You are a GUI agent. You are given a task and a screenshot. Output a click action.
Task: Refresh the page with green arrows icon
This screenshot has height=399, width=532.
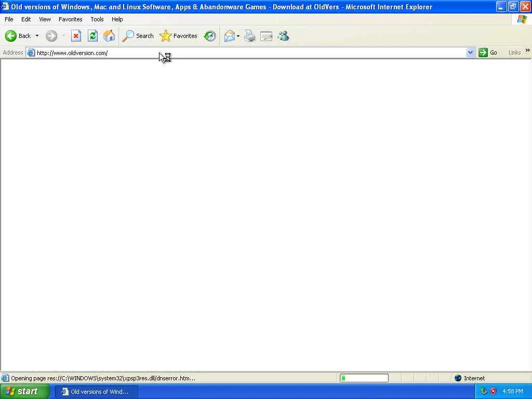[92, 36]
